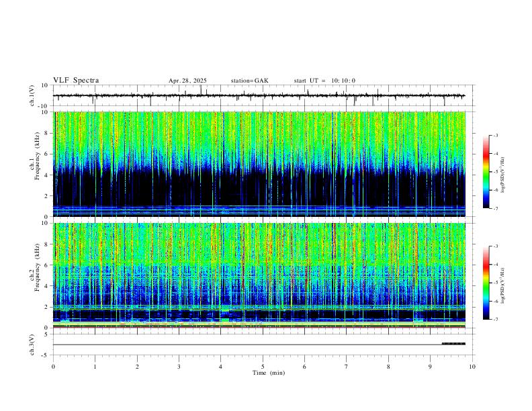This screenshot has height=411, width=532.
Task: Click time-axis tick label "9"
Action: 430,367
